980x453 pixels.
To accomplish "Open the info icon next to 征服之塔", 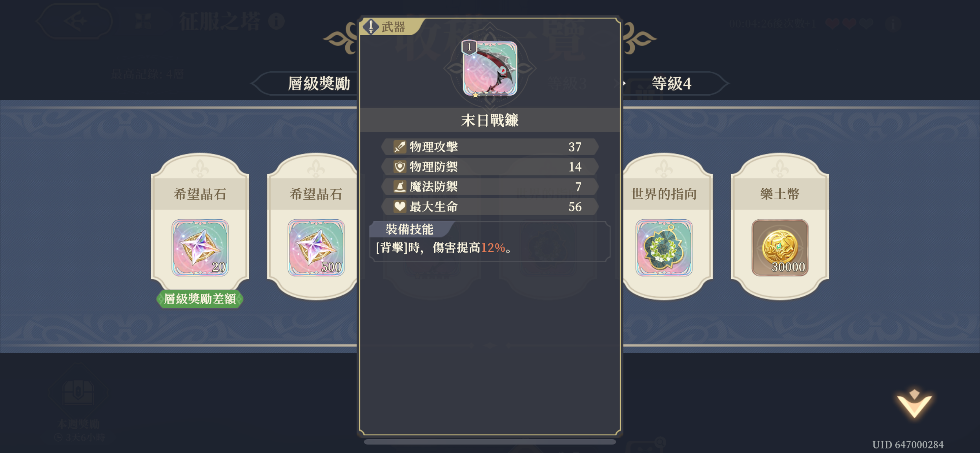I will (x=276, y=21).
